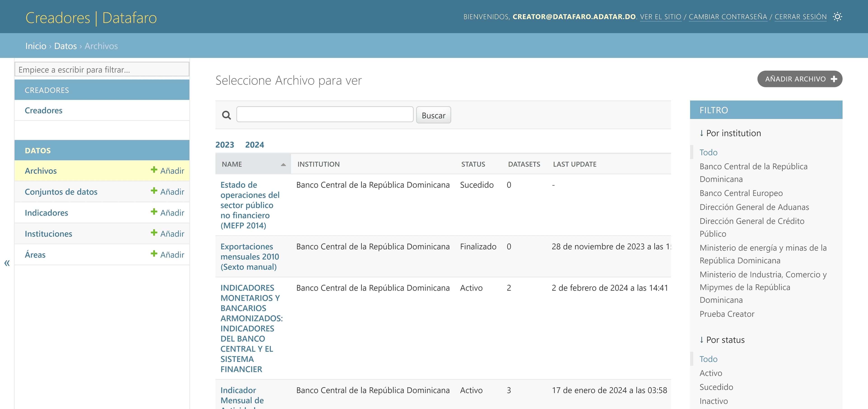Filter by status Activo

click(711, 373)
